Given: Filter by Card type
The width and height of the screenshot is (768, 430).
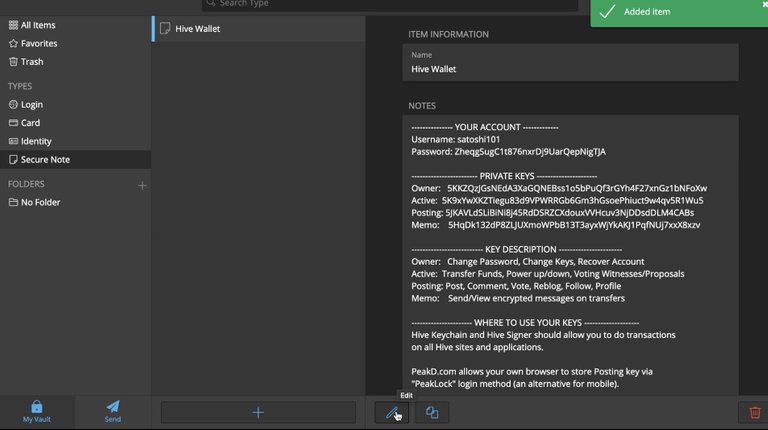Looking at the screenshot, I should coord(30,123).
